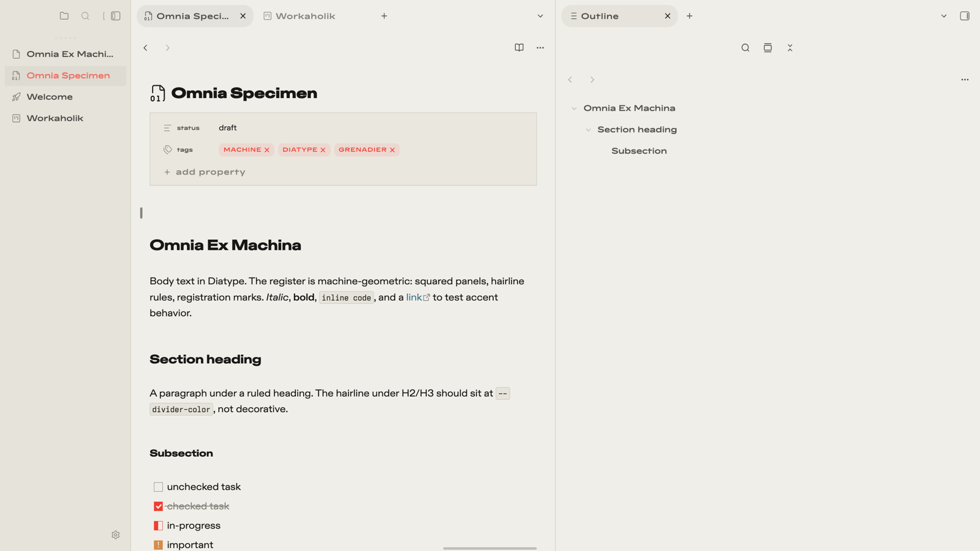The height and width of the screenshot is (551, 980).
Task: Open the Welcome note in the file list
Action: click(66, 97)
